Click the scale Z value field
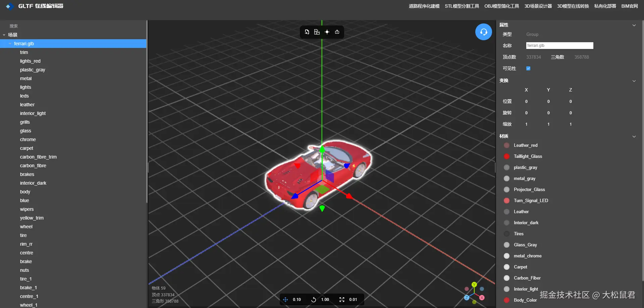The image size is (644, 308). coord(571,124)
